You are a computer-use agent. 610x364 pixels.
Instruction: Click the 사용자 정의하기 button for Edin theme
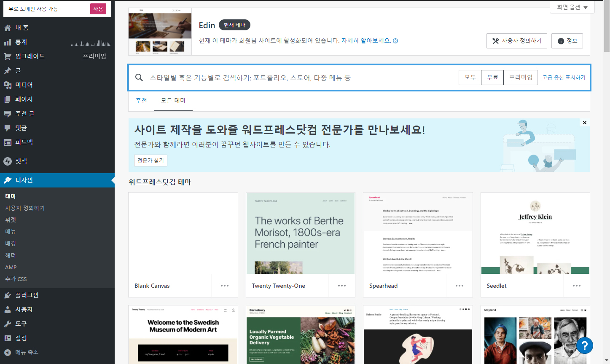coord(517,41)
